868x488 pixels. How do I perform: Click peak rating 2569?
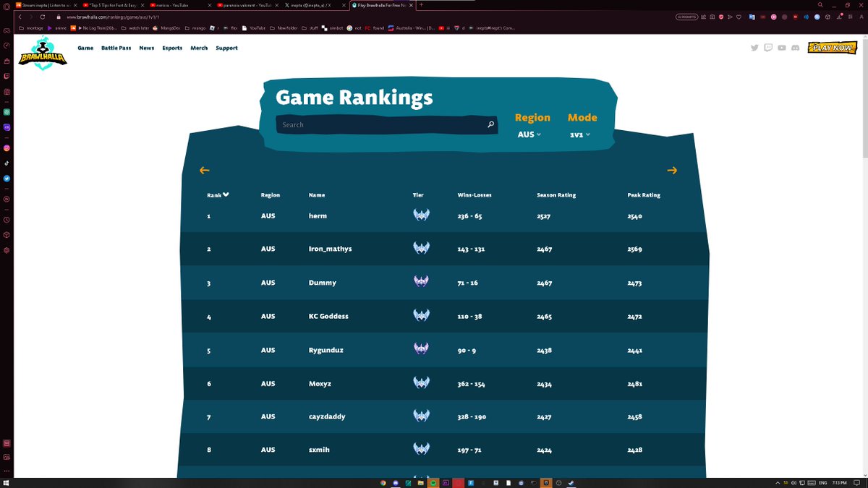point(634,249)
